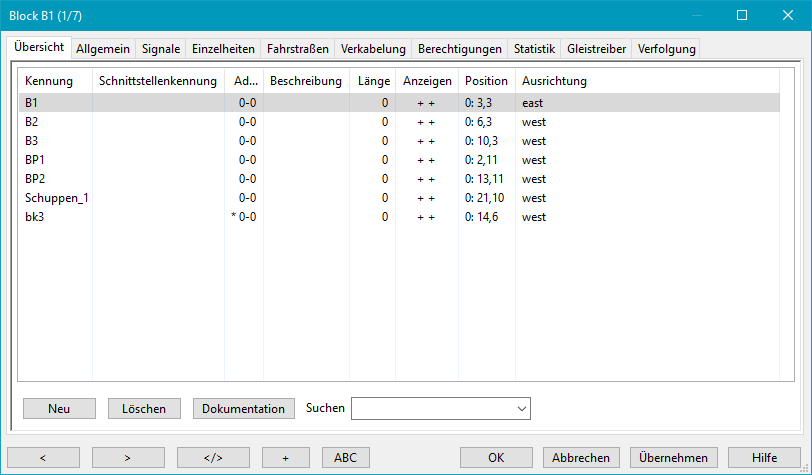Open the Signale tab
This screenshot has height=475, width=812.
161,48
